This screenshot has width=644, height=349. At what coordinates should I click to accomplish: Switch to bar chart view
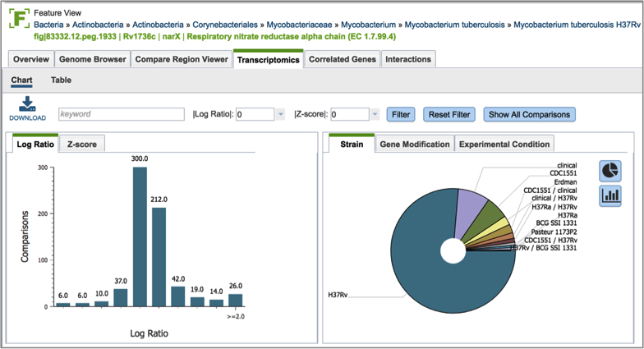609,195
